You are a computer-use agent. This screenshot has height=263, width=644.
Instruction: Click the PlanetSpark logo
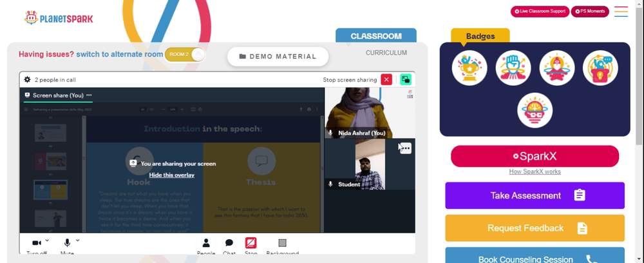click(x=59, y=18)
